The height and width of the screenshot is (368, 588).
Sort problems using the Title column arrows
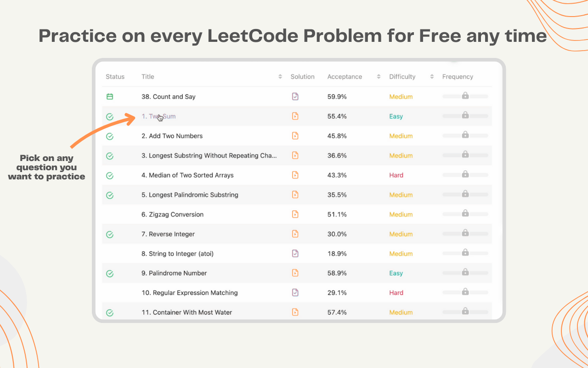280,77
